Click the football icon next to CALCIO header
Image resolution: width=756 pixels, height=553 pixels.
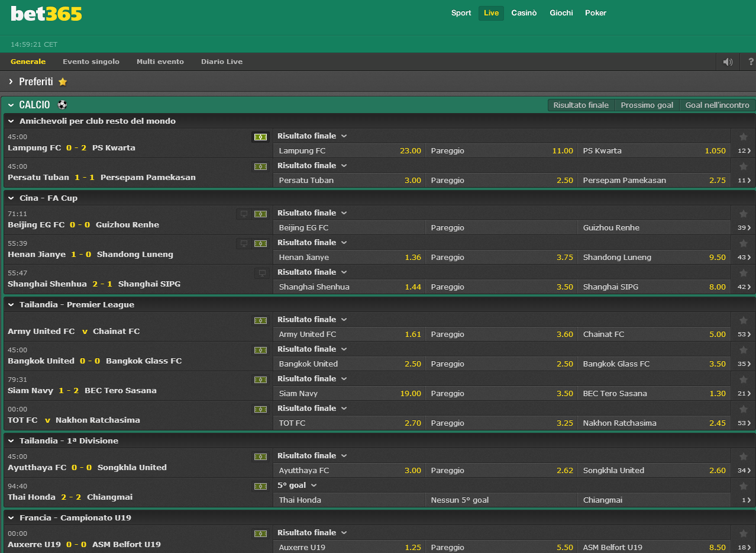(62, 104)
